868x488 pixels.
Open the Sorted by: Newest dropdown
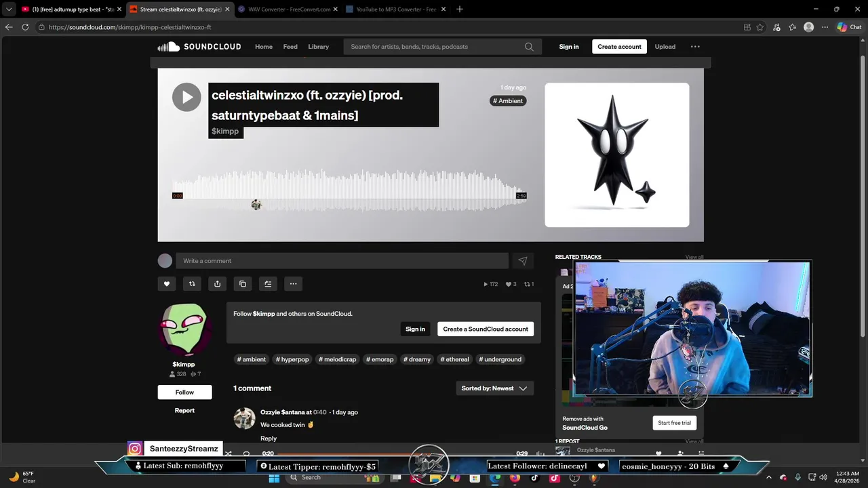[494, 388]
